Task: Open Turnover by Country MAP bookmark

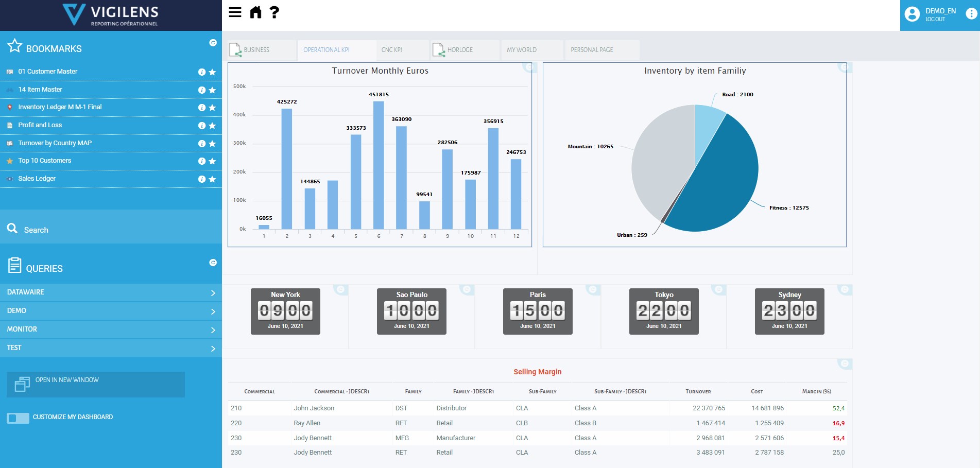Action: (x=55, y=143)
